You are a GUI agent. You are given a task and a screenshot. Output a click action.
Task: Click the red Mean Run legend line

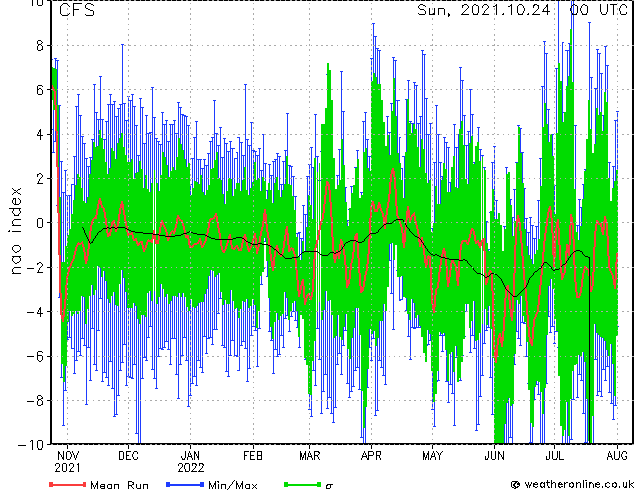(68, 484)
